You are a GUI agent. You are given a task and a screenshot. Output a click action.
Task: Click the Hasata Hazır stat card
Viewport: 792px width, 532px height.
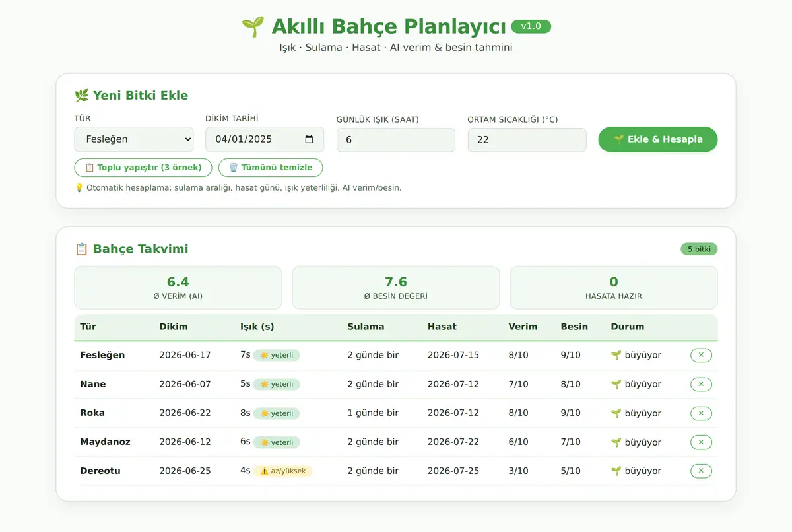tap(614, 288)
